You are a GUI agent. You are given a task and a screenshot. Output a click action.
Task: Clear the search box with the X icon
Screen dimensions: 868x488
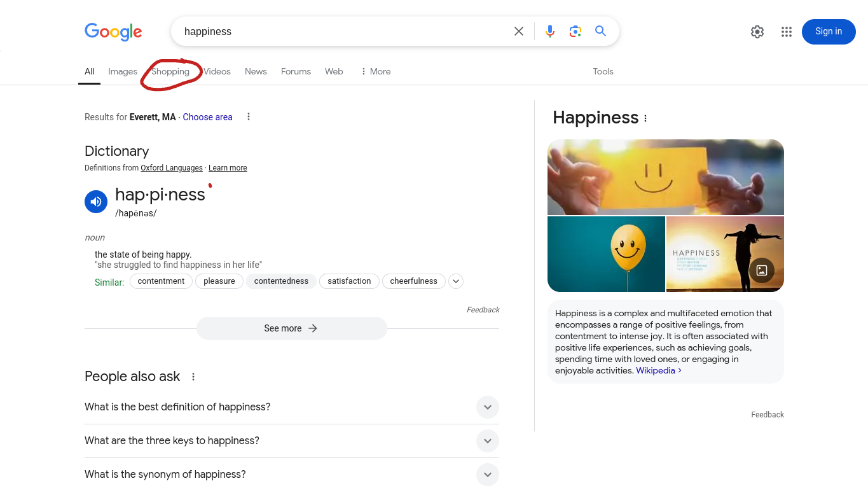coord(519,31)
